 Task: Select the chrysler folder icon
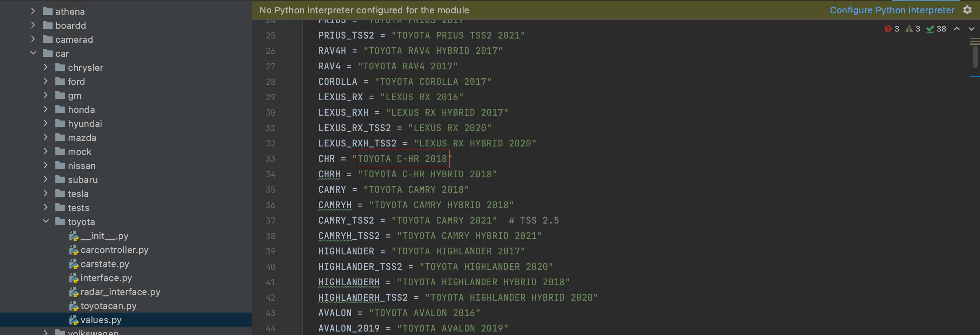tap(60, 67)
